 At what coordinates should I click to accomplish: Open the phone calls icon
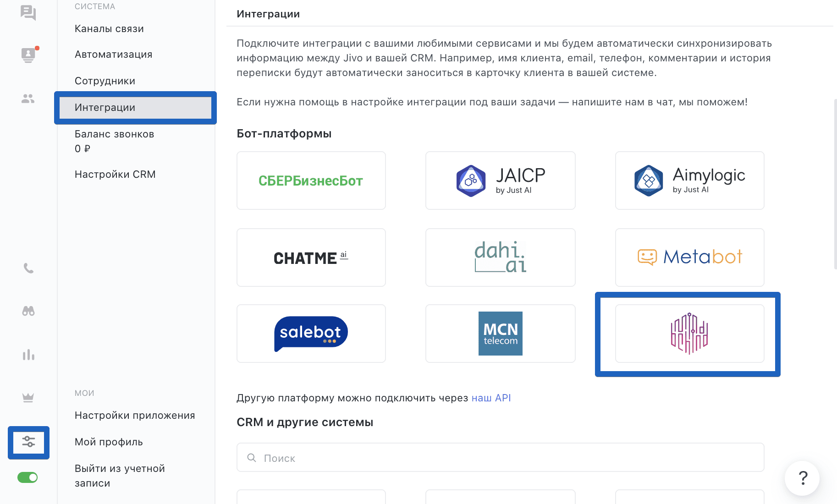tap(28, 268)
